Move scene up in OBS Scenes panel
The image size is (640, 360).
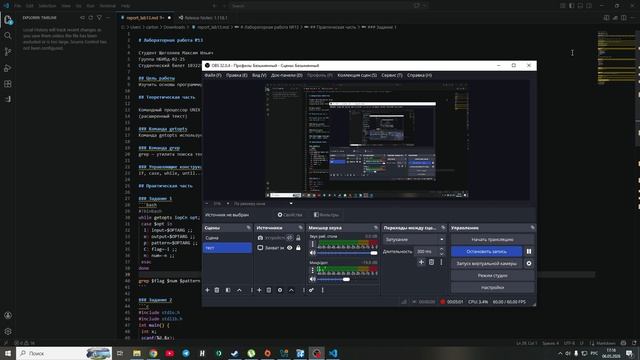tap(240, 290)
